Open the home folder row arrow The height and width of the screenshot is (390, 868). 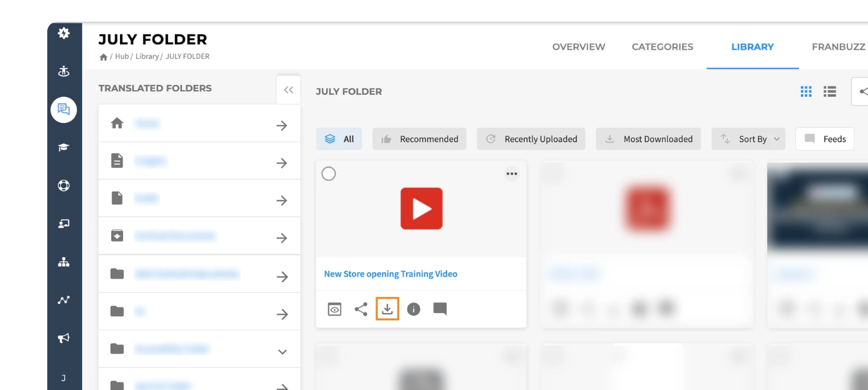[x=282, y=125]
